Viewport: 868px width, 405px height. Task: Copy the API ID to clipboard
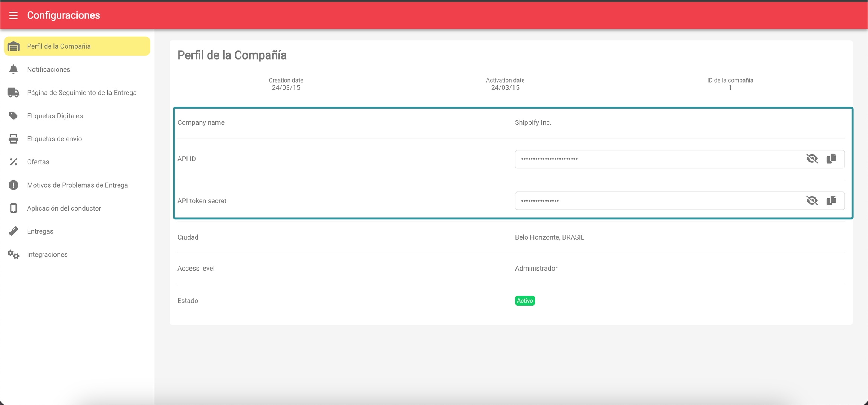tap(831, 159)
